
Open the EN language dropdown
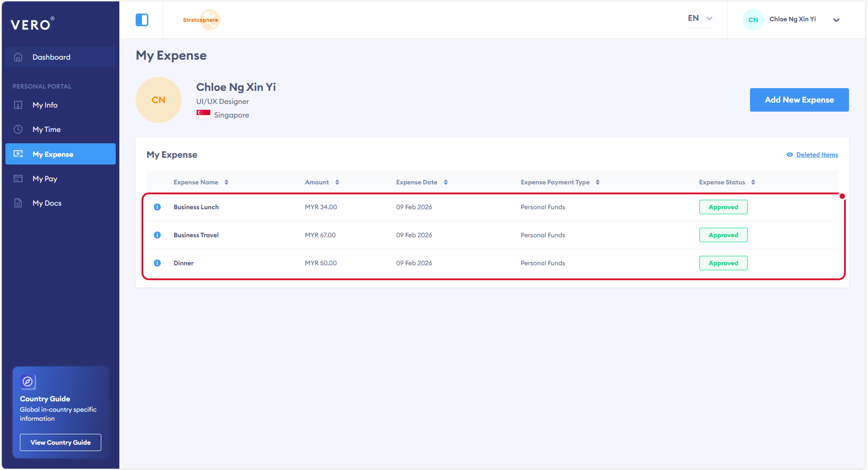tap(700, 19)
